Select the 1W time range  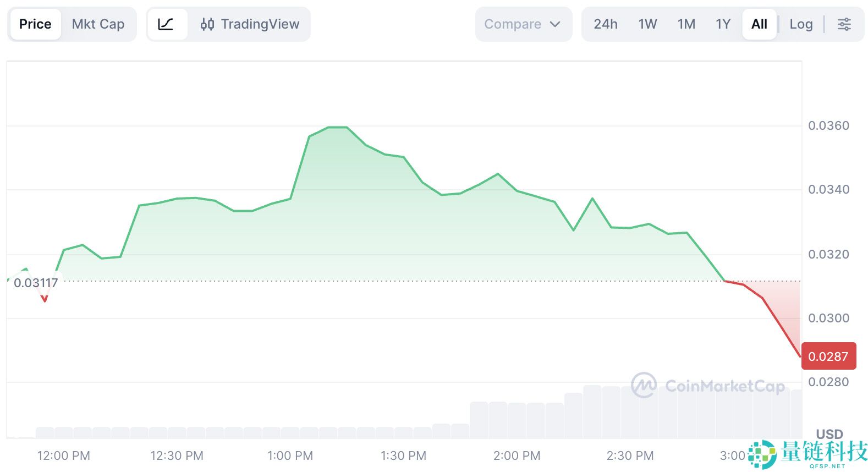647,24
